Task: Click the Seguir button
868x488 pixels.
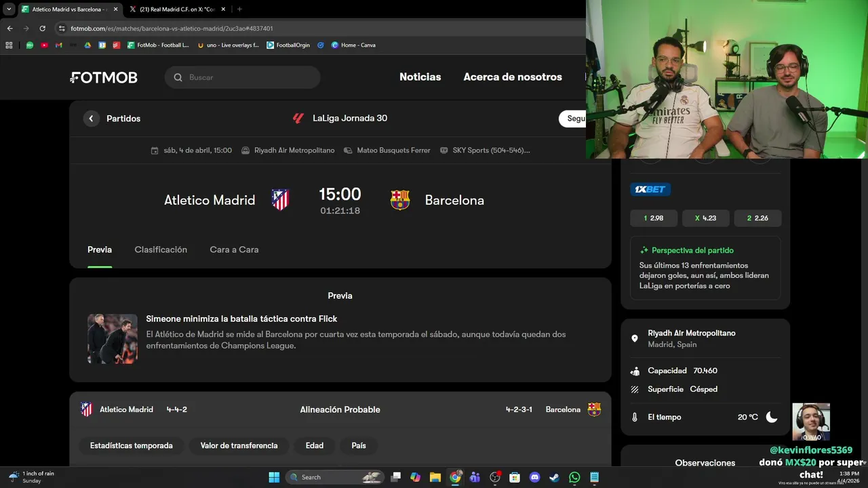Action: 572,119
